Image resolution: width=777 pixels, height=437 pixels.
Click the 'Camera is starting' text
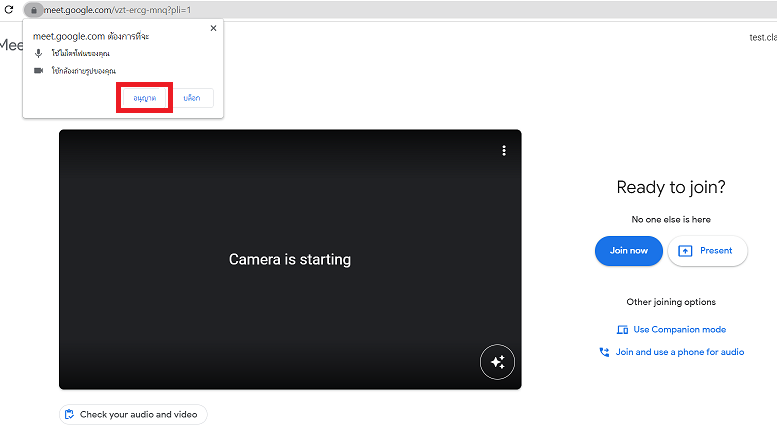290,259
